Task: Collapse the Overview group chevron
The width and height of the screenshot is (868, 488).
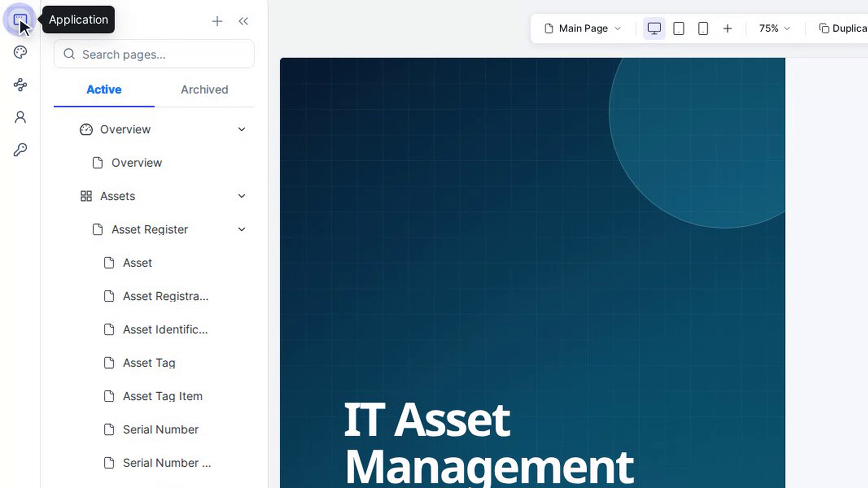Action: coord(242,130)
